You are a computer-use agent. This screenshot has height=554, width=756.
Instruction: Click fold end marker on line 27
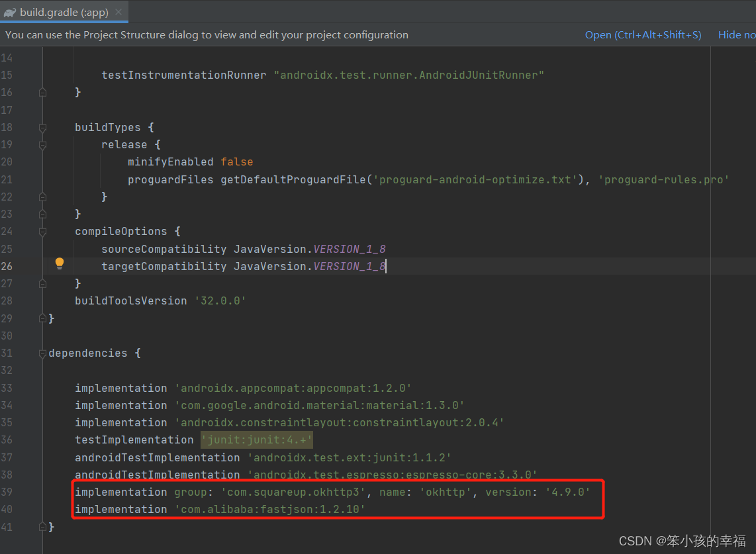click(x=42, y=283)
